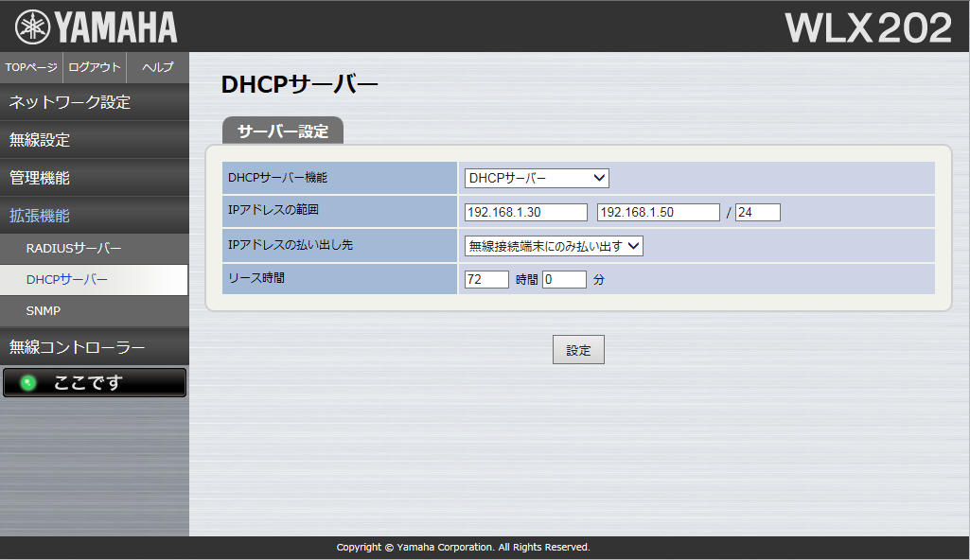Click the starting IP address field 192.168.1.30

pos(524,212)
